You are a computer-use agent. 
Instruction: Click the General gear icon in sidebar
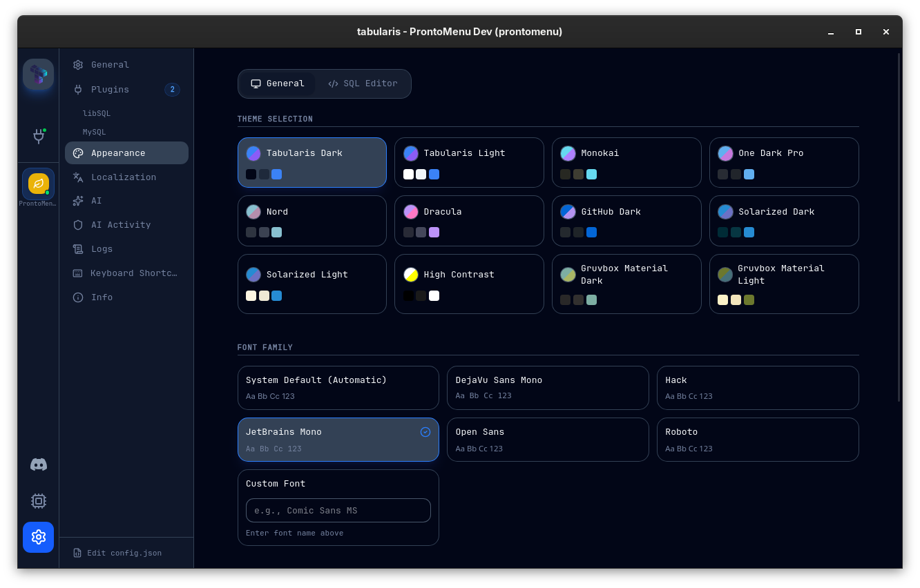click(78, 65)
